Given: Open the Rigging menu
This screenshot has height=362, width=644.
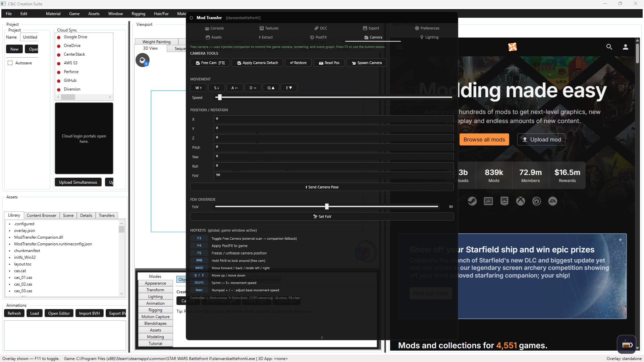Looking at the screenshot, I should (x=138, y=14).
